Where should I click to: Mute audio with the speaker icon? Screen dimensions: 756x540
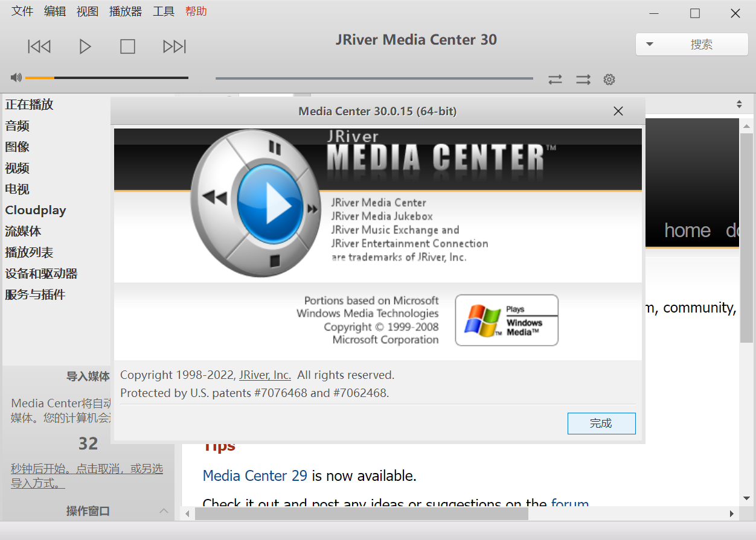pyautogui.click(x=16, y=77)
